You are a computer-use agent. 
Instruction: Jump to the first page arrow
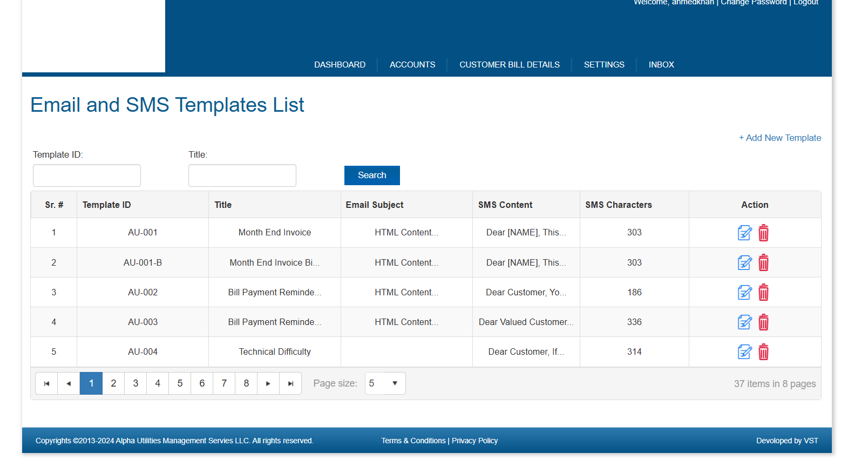pyautogui.click(x=46, y=383)
